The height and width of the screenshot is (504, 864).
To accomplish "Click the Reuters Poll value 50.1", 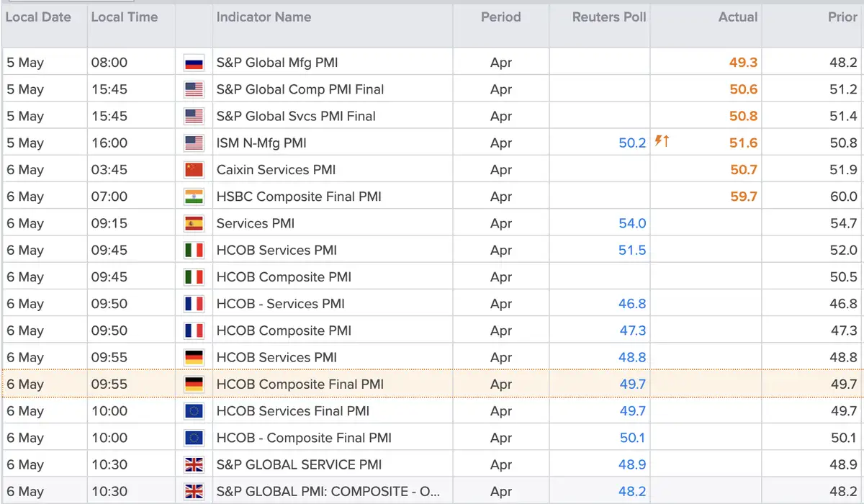I will (x=632, y=438).
